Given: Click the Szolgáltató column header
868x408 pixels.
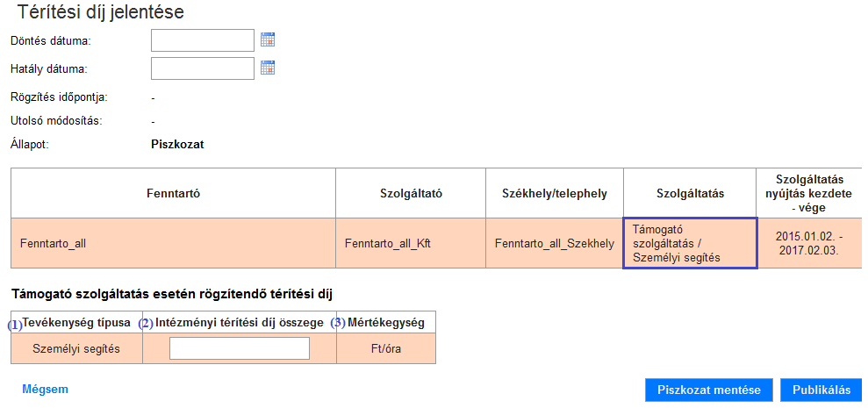Looking at the screenshot, I should click(411, 193).
